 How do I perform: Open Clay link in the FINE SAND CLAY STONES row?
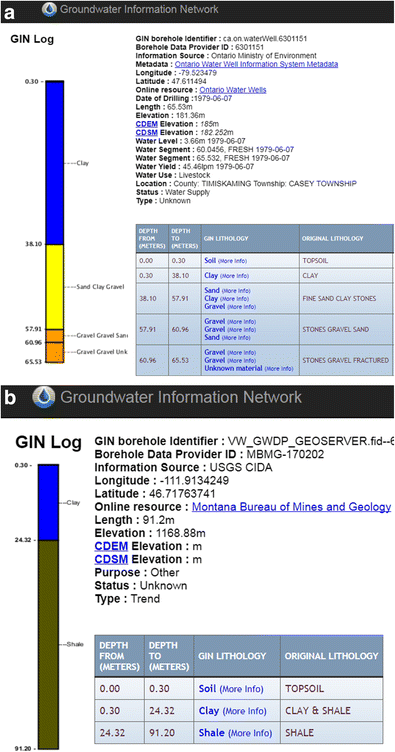pos(211,298)
